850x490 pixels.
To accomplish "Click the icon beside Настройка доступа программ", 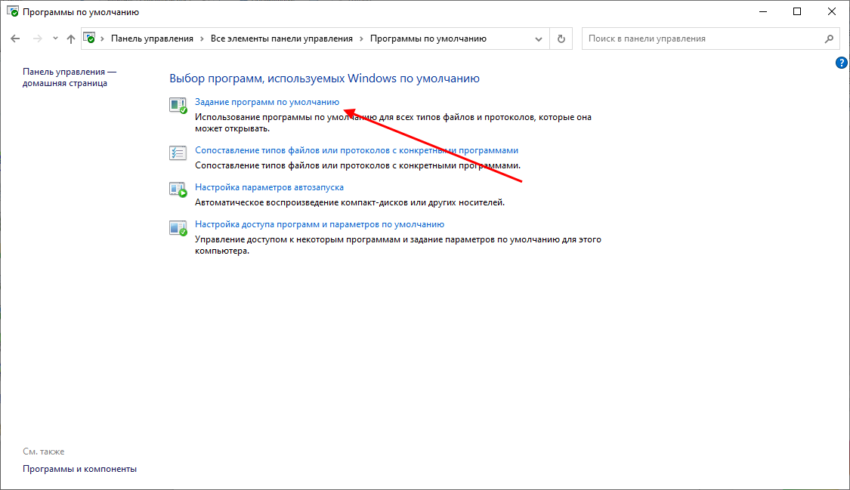I will (x=178, y=227).
